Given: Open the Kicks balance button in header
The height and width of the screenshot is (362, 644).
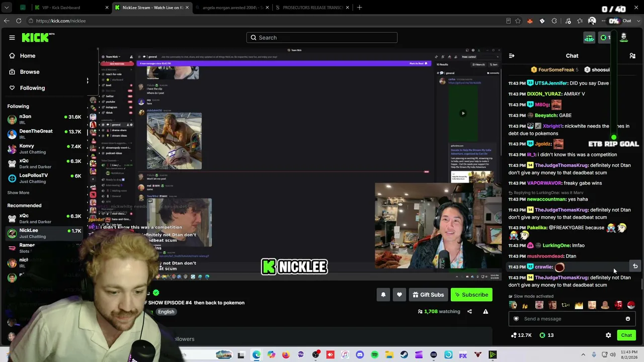Looking at the screenshot, I should click(605, 38).
